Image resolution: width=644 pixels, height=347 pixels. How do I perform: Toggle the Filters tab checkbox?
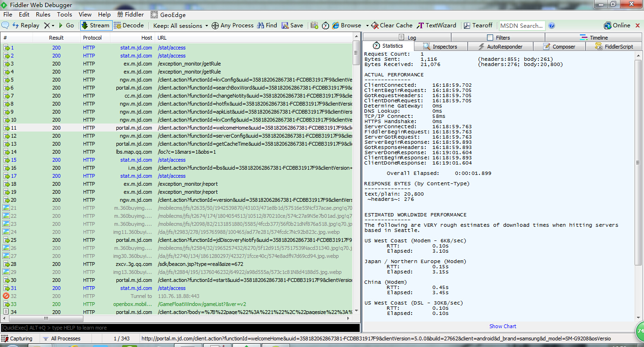click(490, 37)
